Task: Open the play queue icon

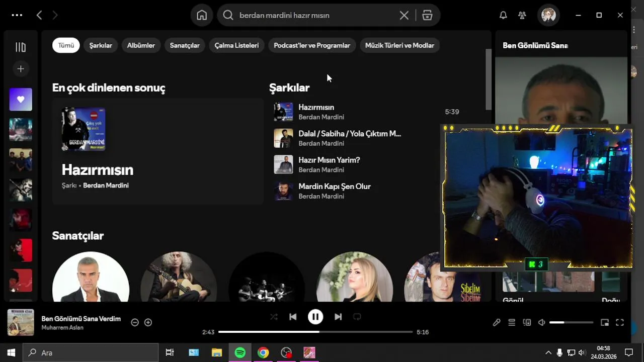Action: click(512, 322)
